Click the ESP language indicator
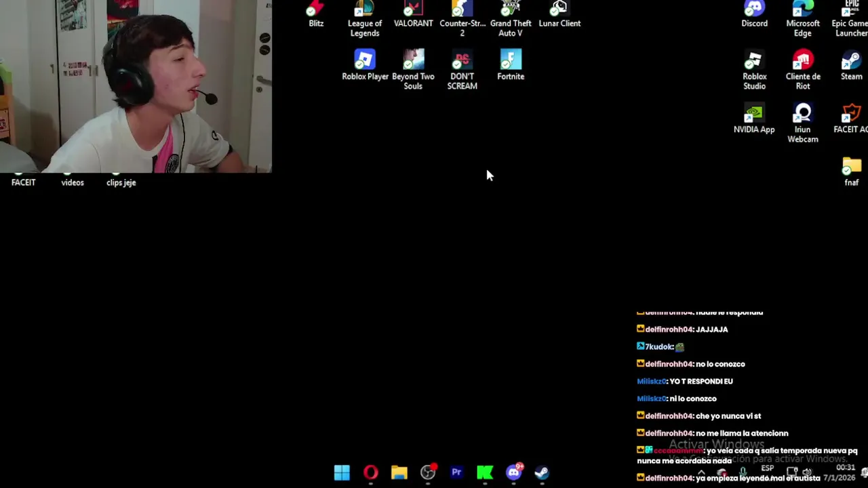The image size is (868, 488). coord(767,468)
